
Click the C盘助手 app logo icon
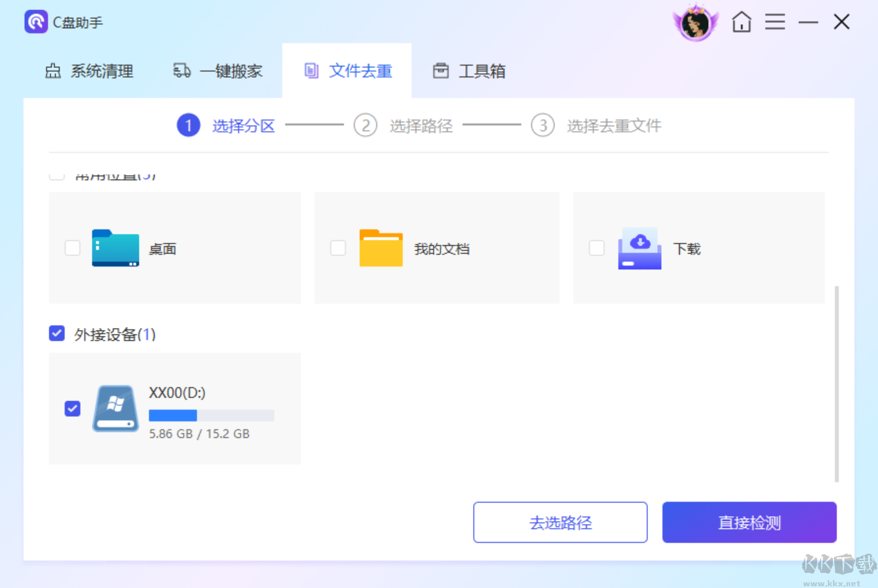point(36,22)
